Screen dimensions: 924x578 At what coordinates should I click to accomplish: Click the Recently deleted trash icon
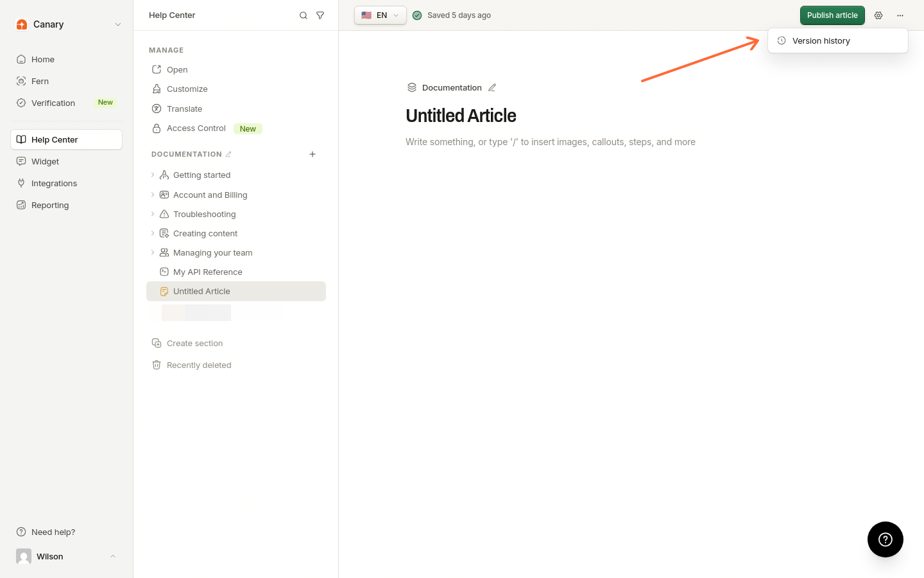157,365
